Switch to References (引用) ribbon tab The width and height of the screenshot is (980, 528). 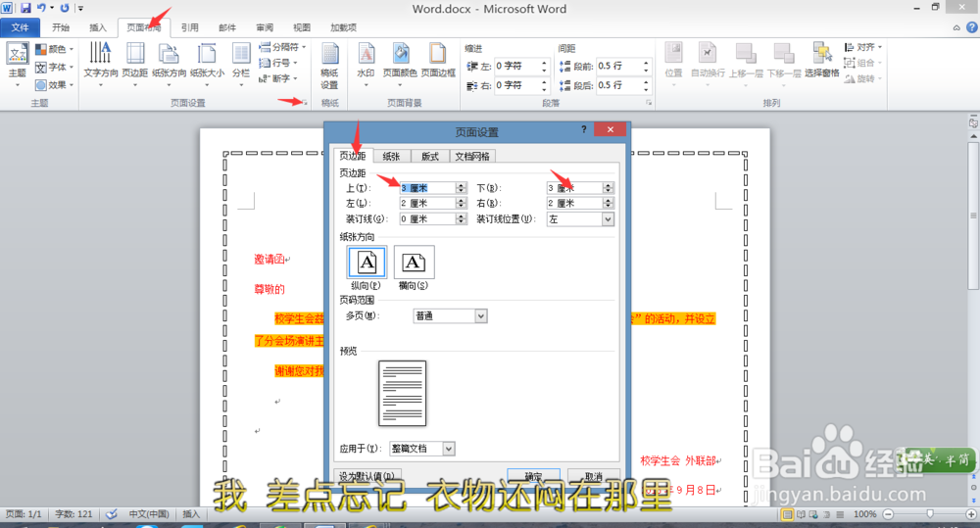[190, 27]
